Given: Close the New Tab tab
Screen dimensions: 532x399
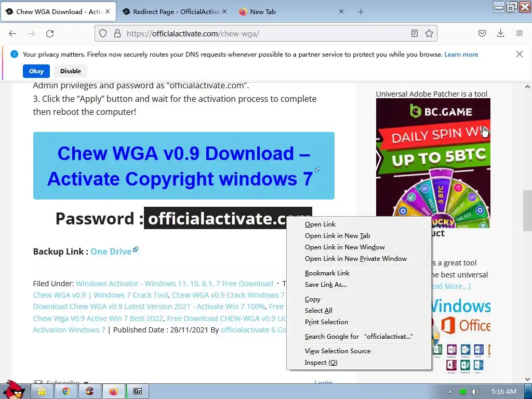Looking at the screenshot, I should click(341, 11).
